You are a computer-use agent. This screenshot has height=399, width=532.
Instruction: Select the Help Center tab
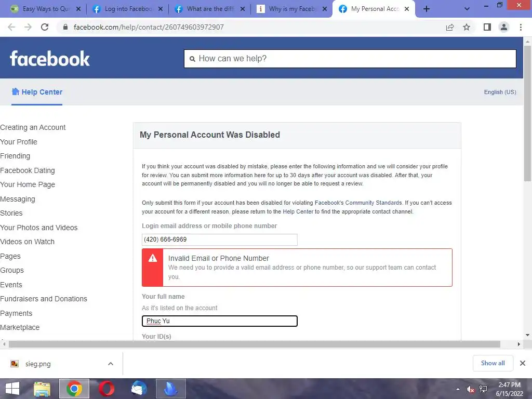(x=37, y=92)
